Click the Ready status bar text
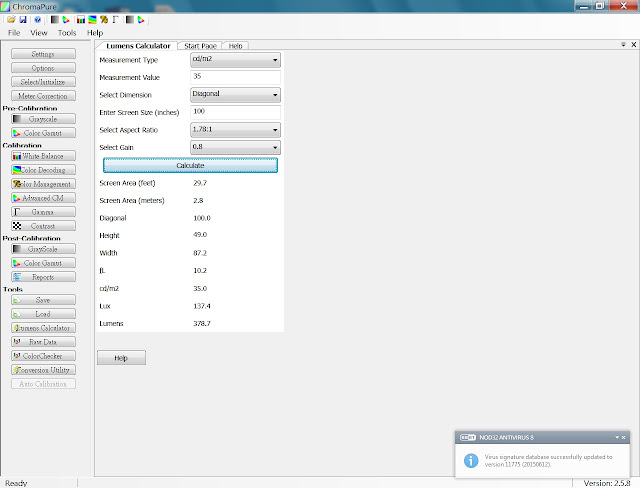640x488 pixels. 16,483
